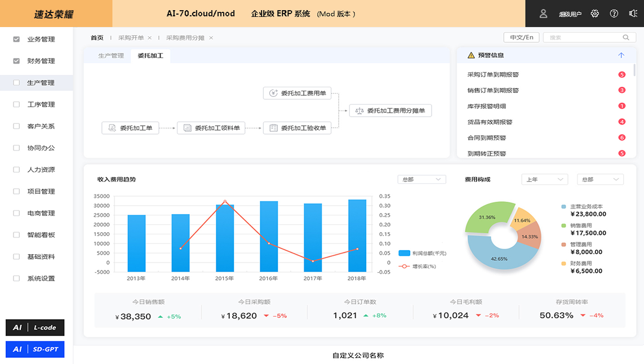Open 总部 dropdown in 费用构成 section

600,179
